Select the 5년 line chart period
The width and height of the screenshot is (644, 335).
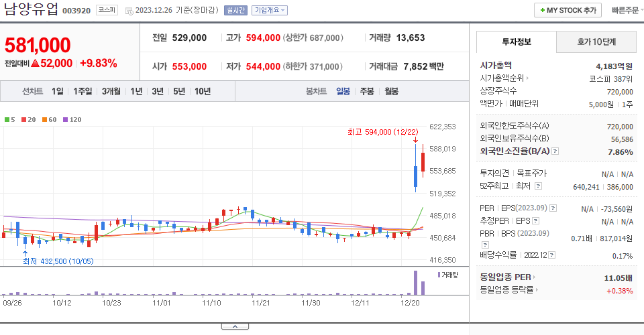coord(179,91)
